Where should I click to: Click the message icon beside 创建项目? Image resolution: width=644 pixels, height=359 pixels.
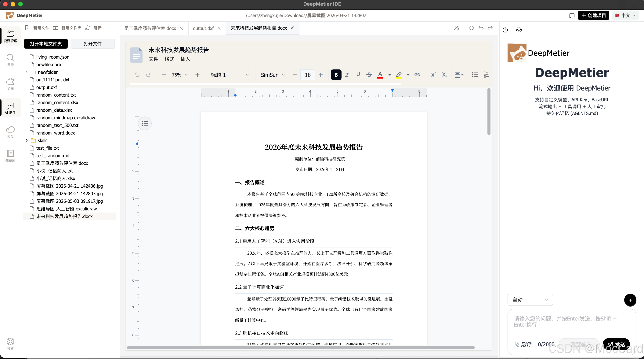click(572, 16)
